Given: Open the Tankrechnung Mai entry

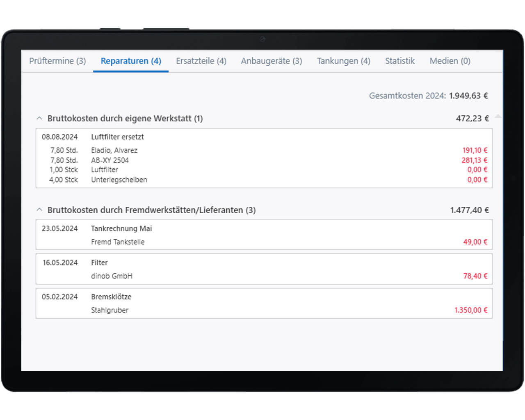Looking at the screenshot, I should point(121,228).
